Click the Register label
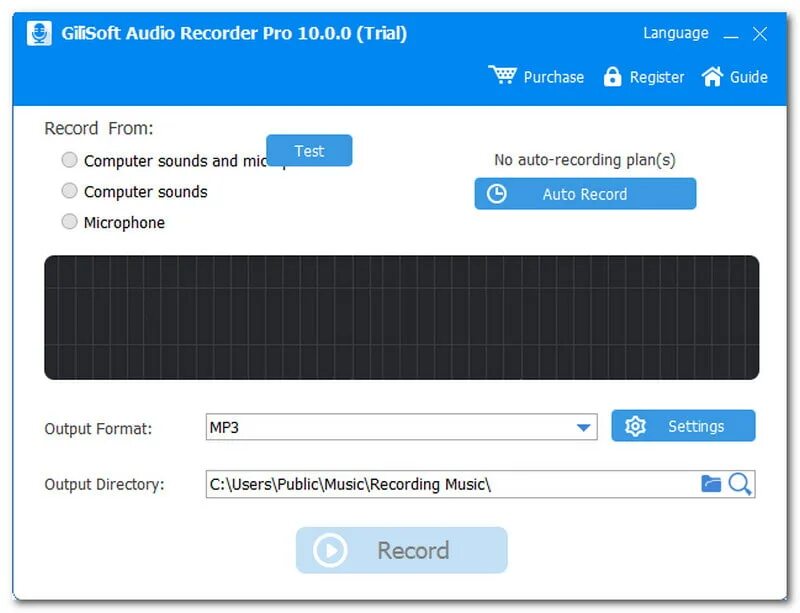800x613 pixels. click(657, 77)
